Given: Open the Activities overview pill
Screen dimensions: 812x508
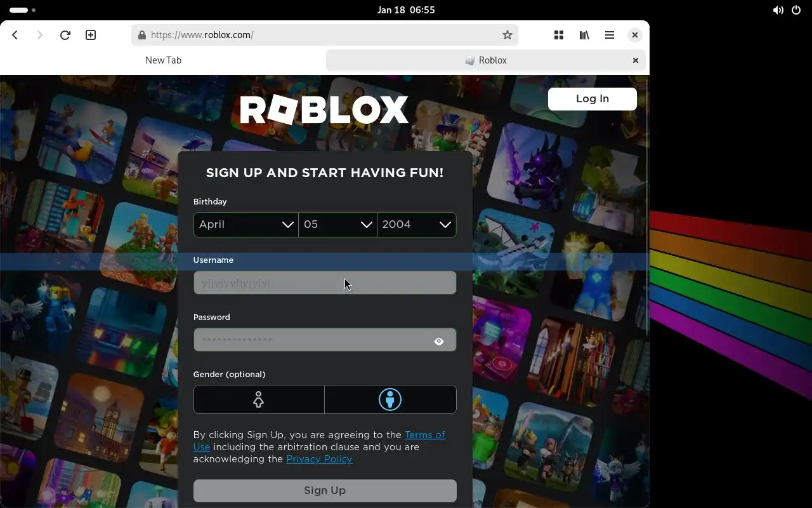Looking at the screenshot, I should [x=23, y=10].
